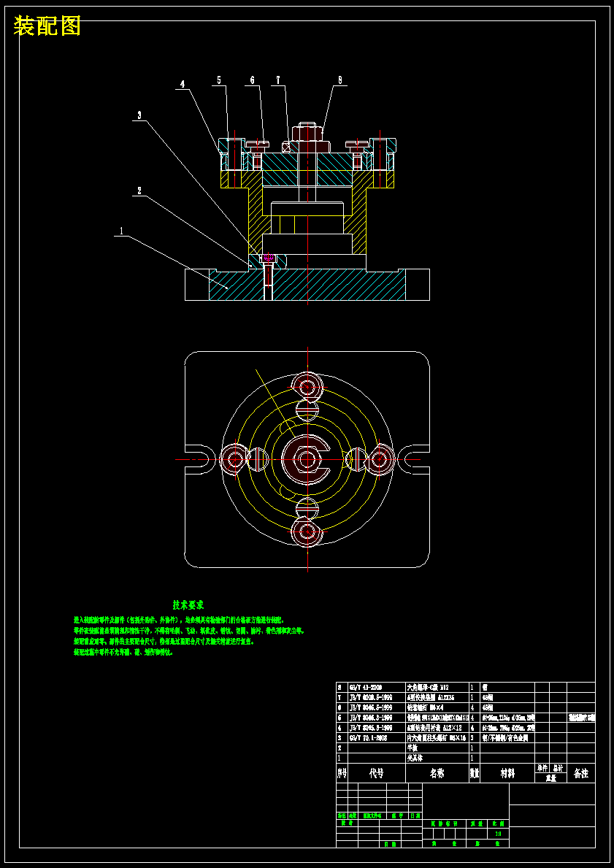Click the hex nut at plan view center

tap(306, 459)
